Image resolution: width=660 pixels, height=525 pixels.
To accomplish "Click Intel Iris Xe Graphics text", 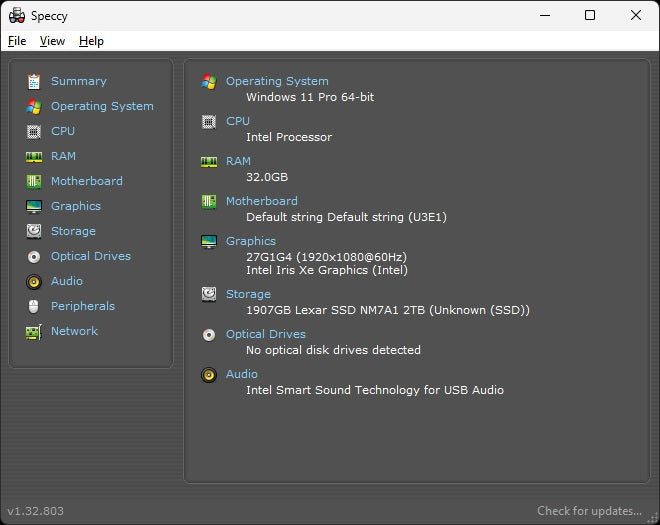I will tap(327, 270).
